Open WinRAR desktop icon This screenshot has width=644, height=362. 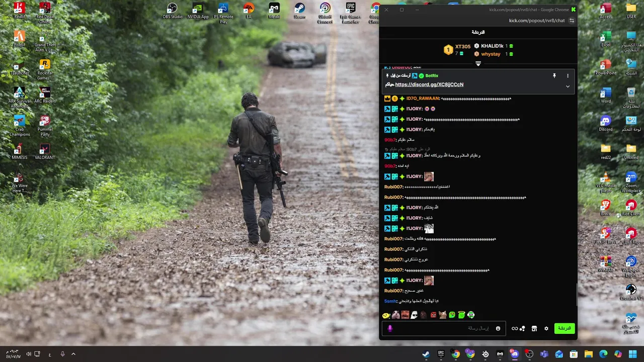point(606,264)
